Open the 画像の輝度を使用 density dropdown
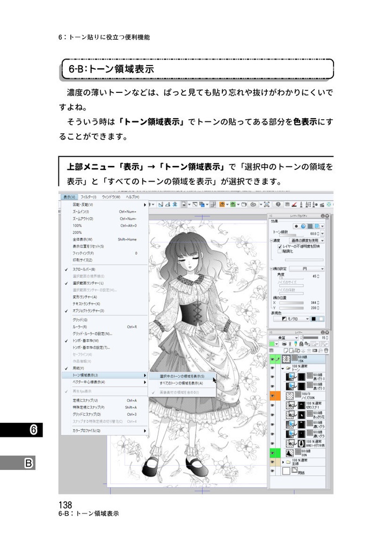 (307, 241)
